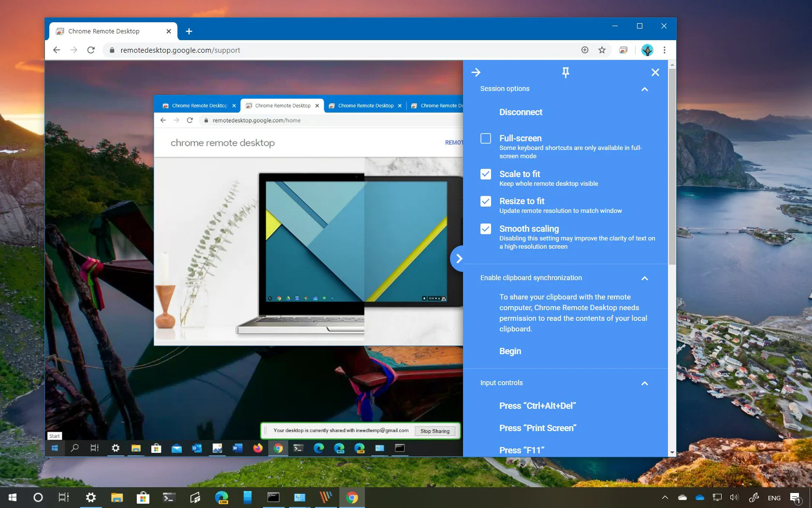Disable Smooth scaling
The width and height of the screenshot is (812, 508).
[x=485, y=228]
